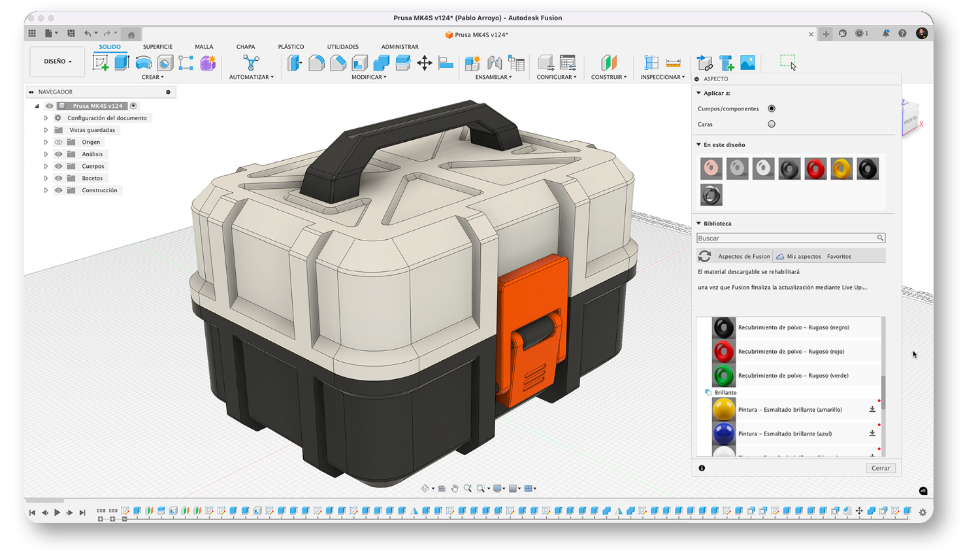Select the Extrude tool in toolbar
The width and height of the screenshot is (980, 551).
click(x=122, y=63)
